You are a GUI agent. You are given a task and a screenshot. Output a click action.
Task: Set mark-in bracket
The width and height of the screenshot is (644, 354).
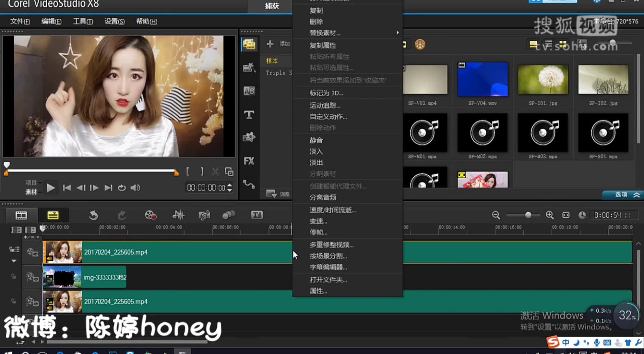tap(188, 172)
